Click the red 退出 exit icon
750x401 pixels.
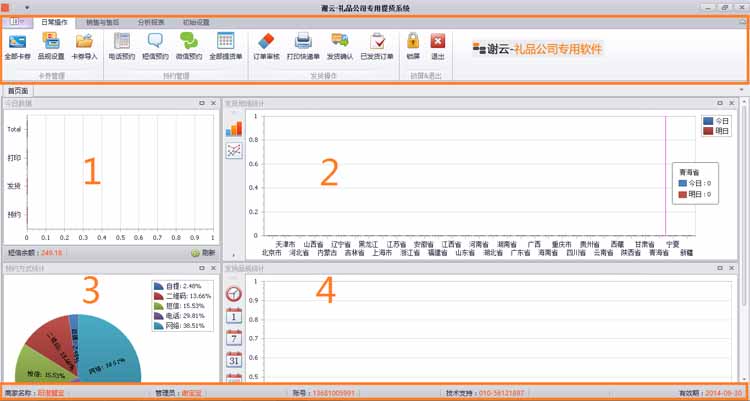click(x=438, y=47)
